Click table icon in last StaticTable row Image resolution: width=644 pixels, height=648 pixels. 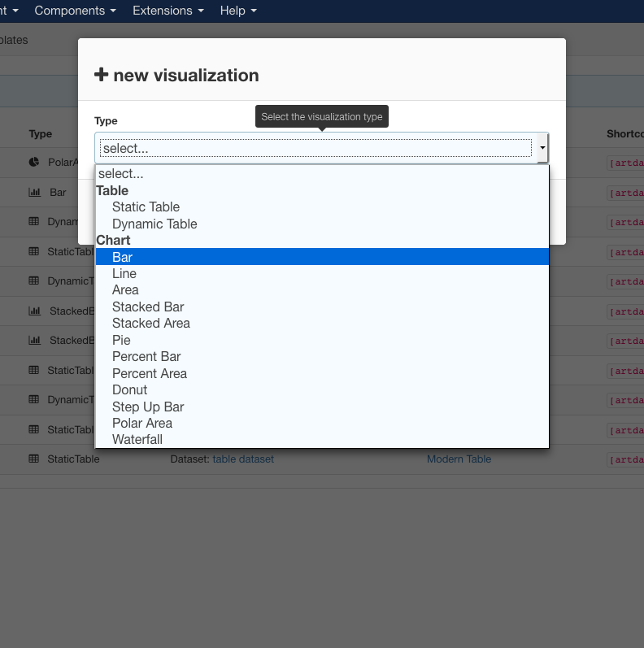(x=34, y=459)
